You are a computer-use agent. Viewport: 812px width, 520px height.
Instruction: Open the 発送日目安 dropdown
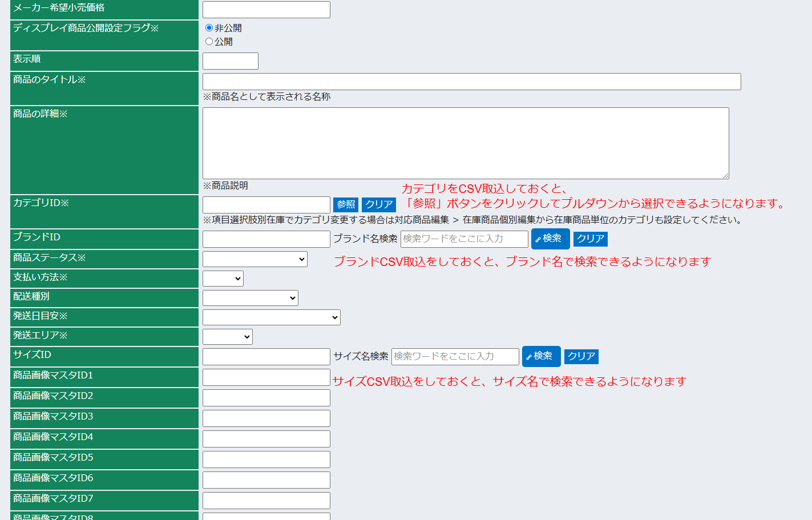point(272,317)
